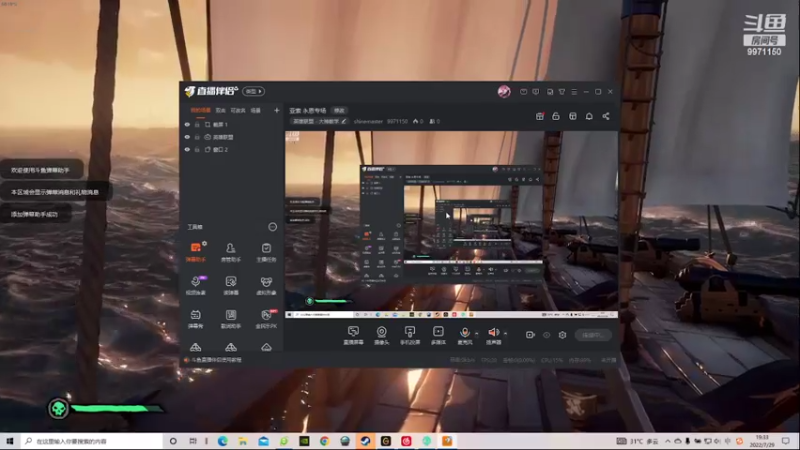Open File Explorer from taskbar
Viewport: 800px width, 450px height.
(x=243, y=441)
